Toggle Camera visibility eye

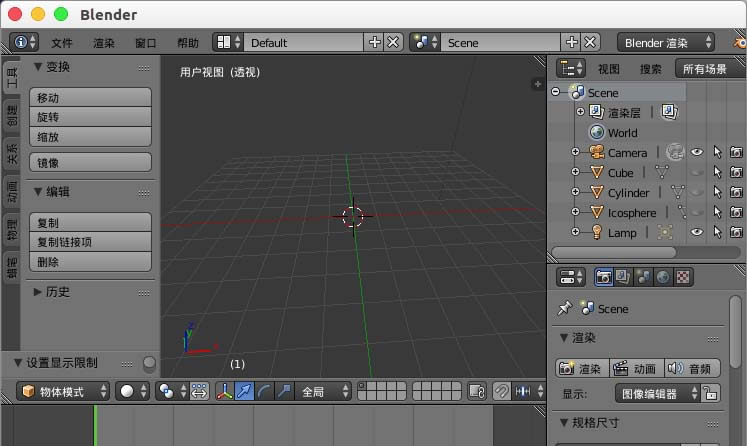coord(697,152)
